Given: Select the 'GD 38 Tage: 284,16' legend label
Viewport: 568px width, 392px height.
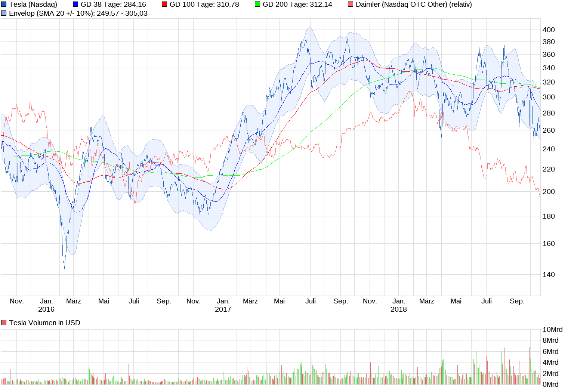Looking at the screenshot, I should coord(113,4).
